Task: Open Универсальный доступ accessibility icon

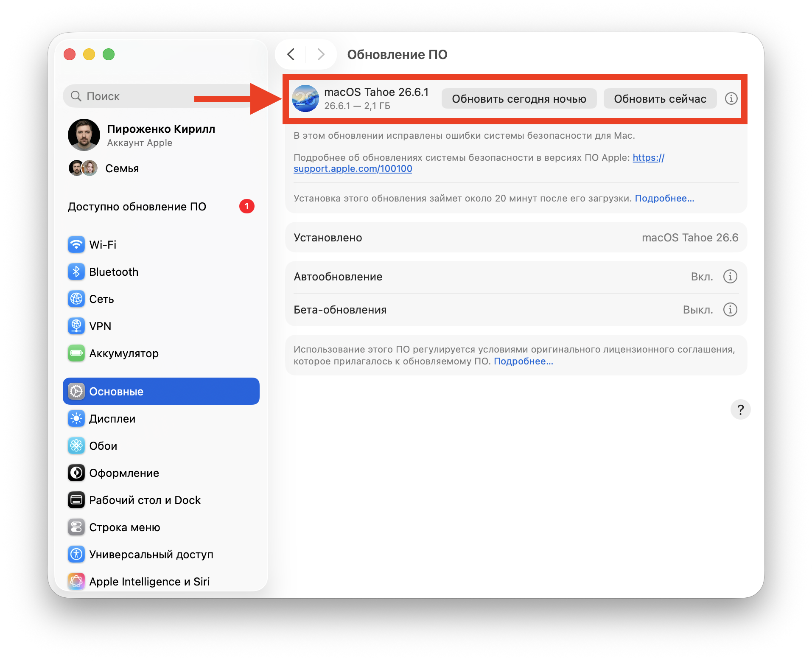Action: (x=76, y=555)
